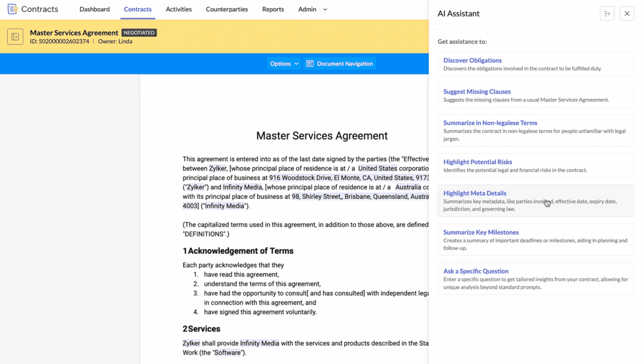
Task: Expand the chevron next to Admin
Action: click(x=325, y=9)
